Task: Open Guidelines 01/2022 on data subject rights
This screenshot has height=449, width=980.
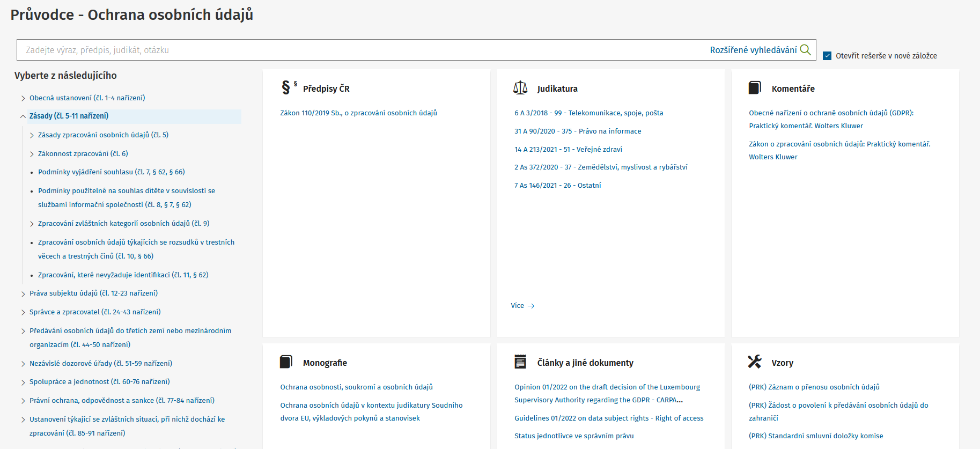Action: point(609,418)
